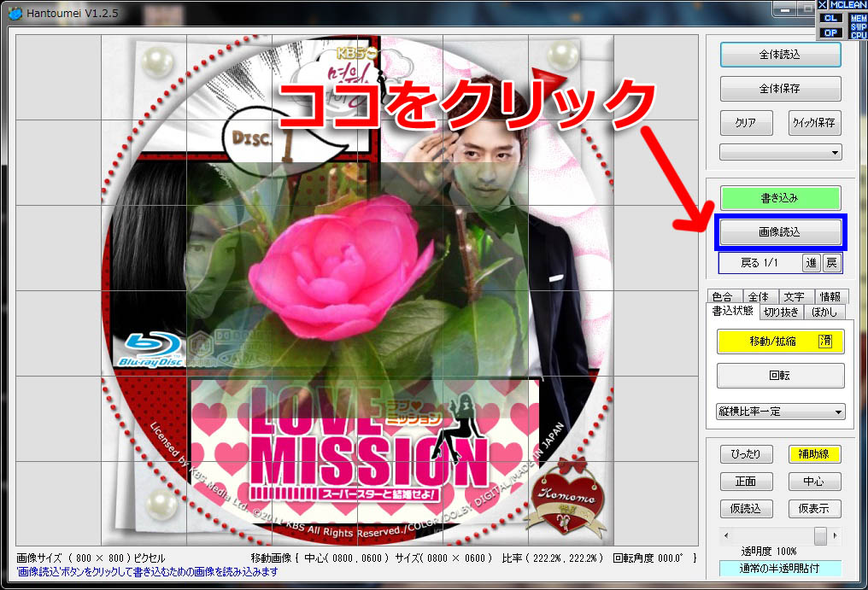
Task: Switch to the 色合 tab
Action: coord(723,296)
